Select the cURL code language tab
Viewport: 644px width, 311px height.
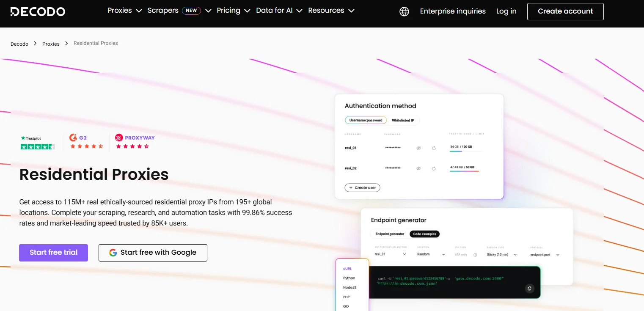coord(347,269)
